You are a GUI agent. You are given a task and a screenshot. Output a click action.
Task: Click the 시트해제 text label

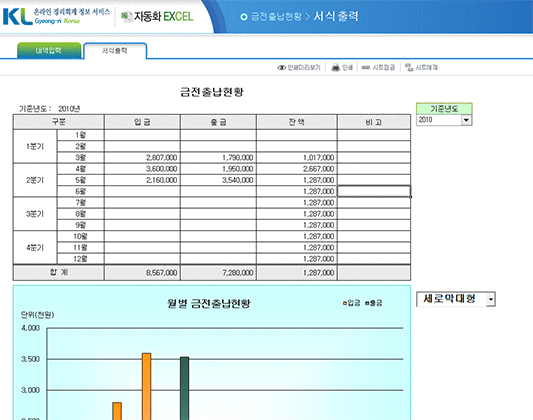tap(427, 68)
